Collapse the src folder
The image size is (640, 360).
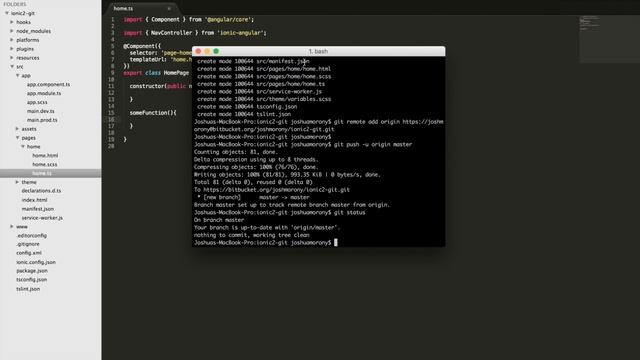click(12, 67)
